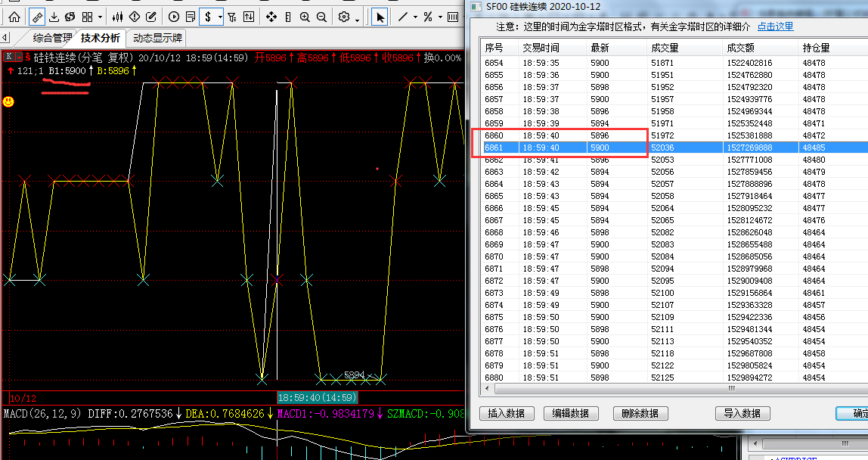Click the home icon in toolbar

pos(14,17)
